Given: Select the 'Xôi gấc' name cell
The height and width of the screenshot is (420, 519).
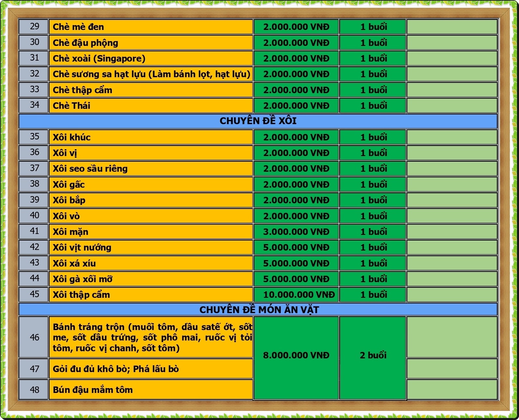Looking at the screenshot, I should 150,184.
